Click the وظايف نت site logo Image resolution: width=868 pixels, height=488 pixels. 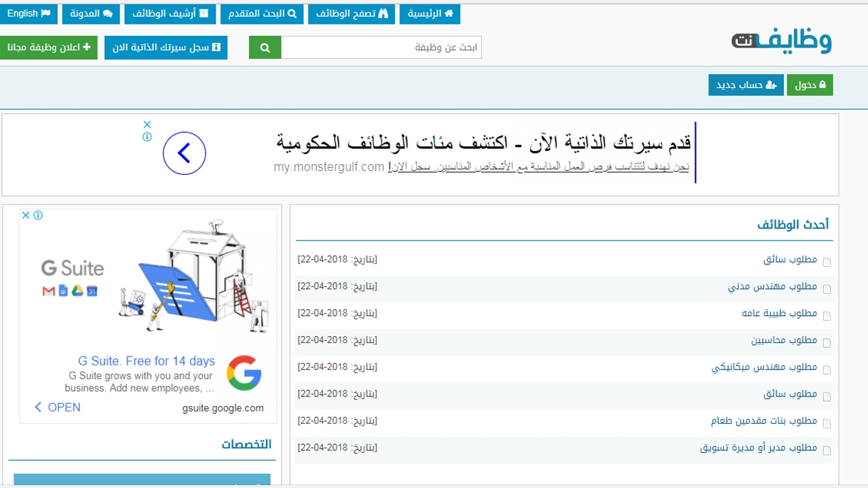coord(781,41)
